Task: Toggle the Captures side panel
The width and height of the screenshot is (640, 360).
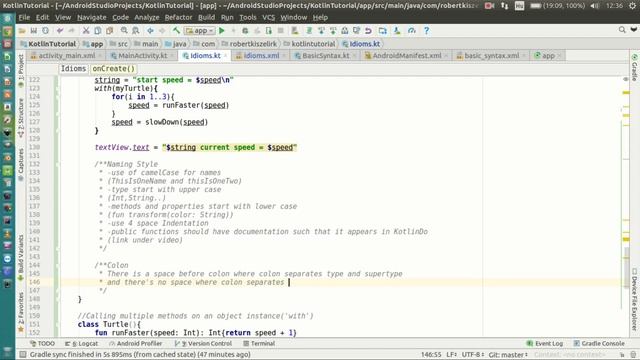Action: point(21,164)
